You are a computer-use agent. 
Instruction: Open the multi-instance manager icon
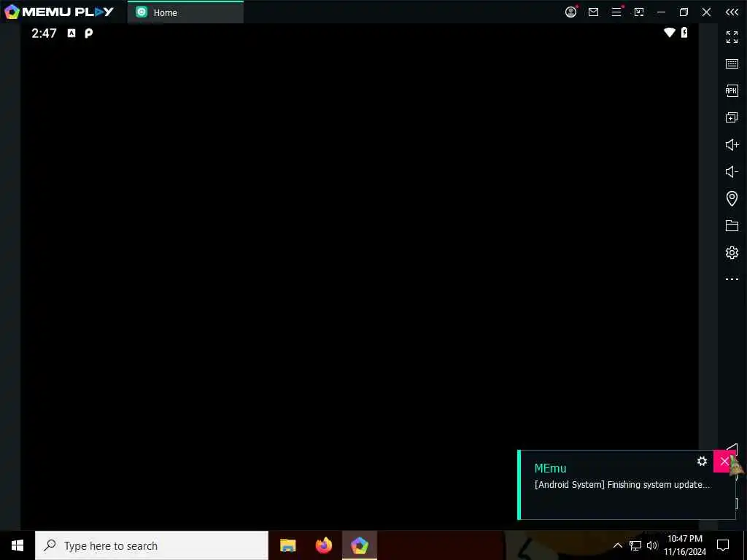coord(732,117)
